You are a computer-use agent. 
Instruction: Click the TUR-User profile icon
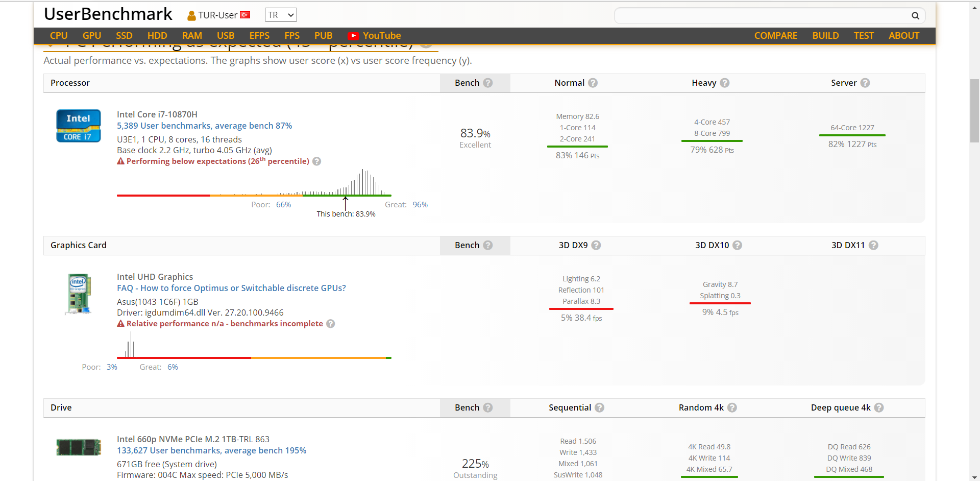(192, 16)
